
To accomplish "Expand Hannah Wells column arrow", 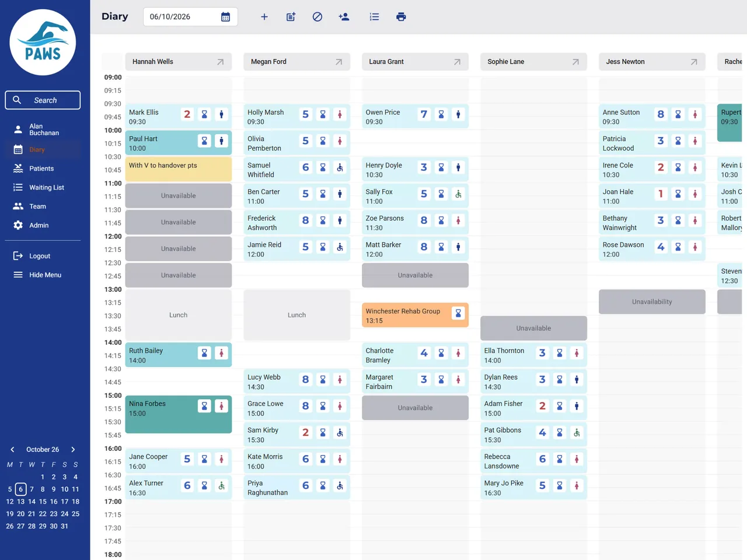I will pos(220,62).
